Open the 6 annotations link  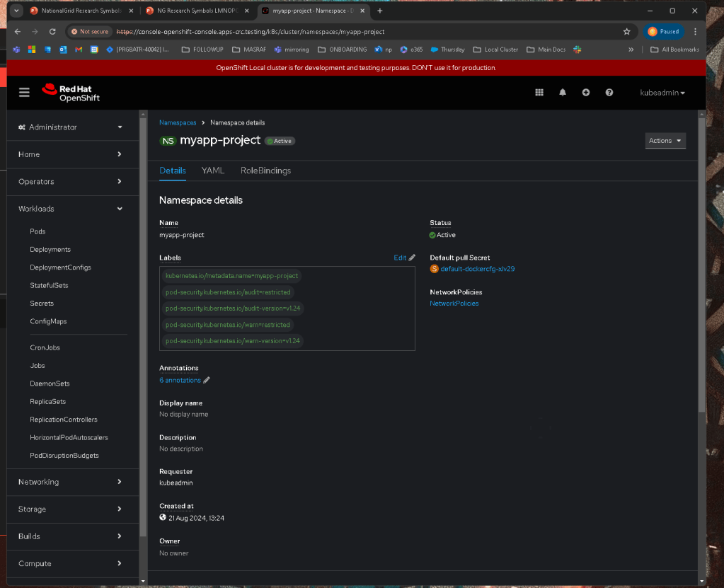(180, 380)
